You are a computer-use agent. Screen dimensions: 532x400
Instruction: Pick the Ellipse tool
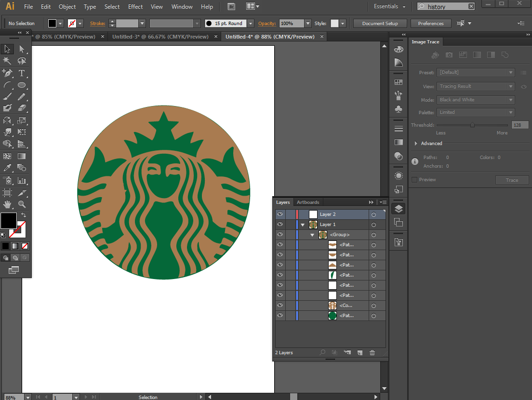pos(22,85)
